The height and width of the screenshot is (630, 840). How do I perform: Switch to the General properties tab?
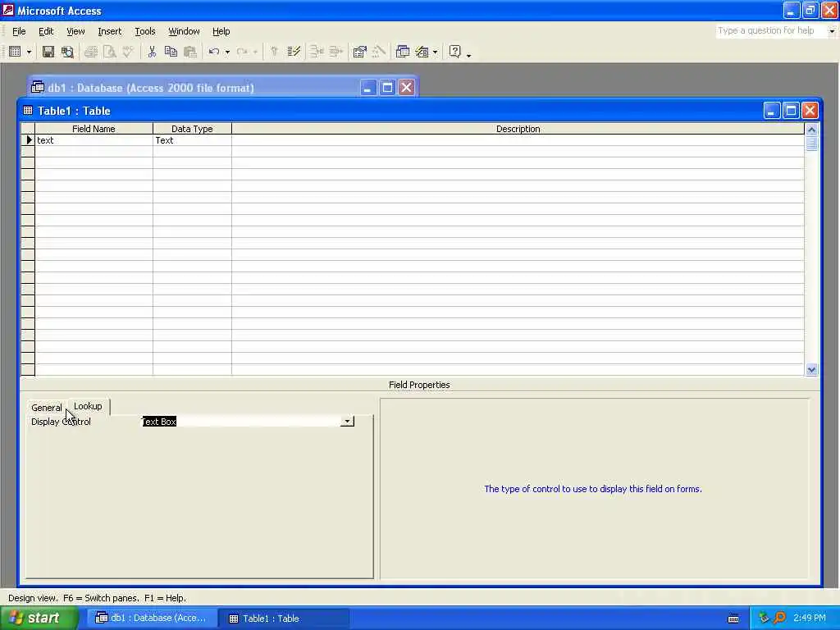pos(47,407)
